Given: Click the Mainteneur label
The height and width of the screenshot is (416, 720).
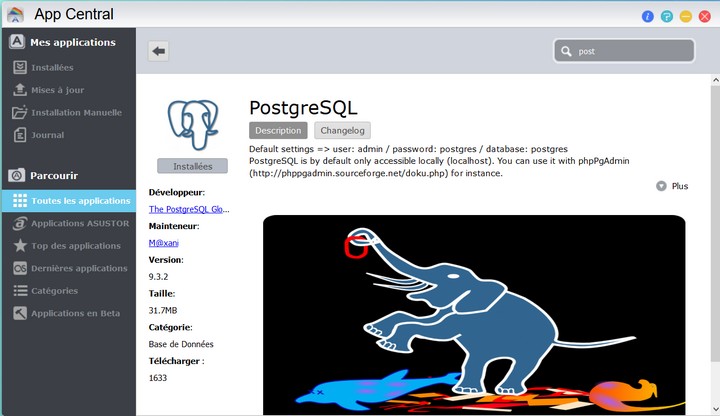Looking at the screenshot, I should pos(174,226).
